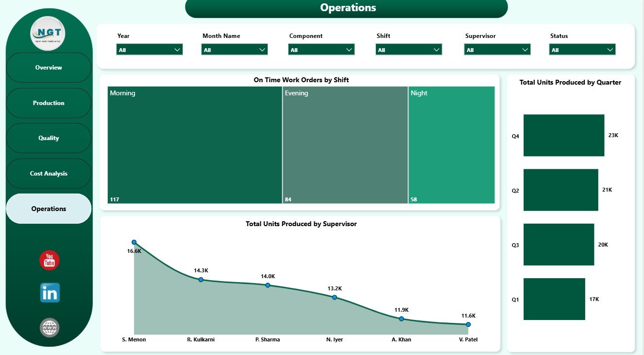644x355 pixels.
Task: Switch to the Production page
Action: pyautogui.click(x=49, y=103)
